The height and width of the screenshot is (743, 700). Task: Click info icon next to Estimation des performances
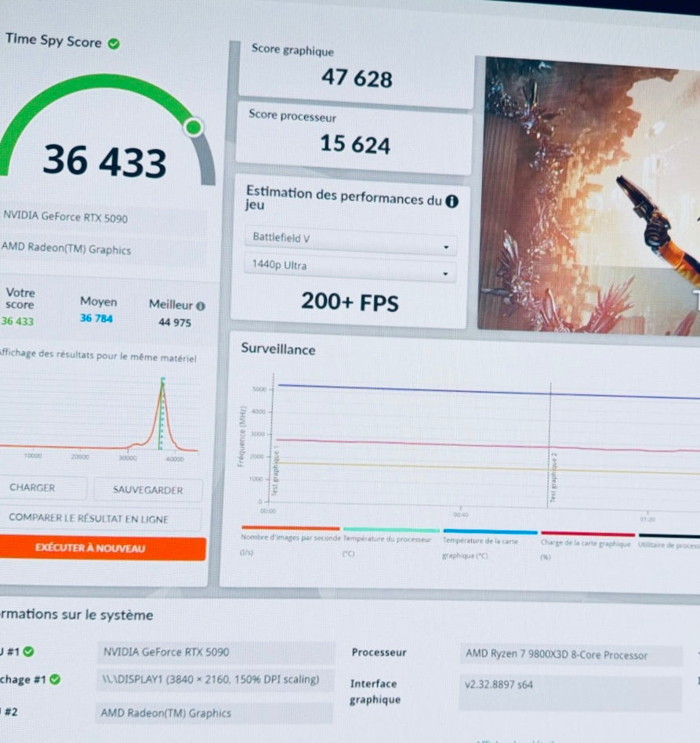[x=452, y=201]
